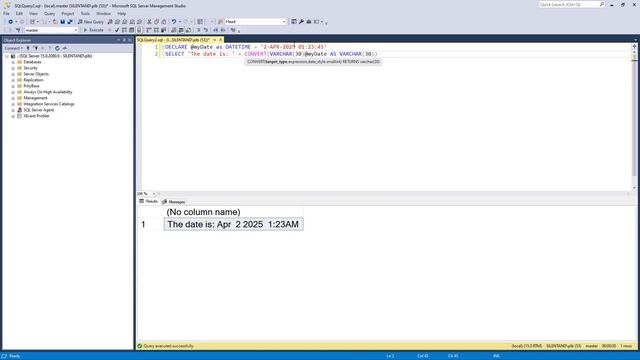This screenshot has height=360, width=640.
Task: Expand Always On High Availability node
Action: click(13, 92)
